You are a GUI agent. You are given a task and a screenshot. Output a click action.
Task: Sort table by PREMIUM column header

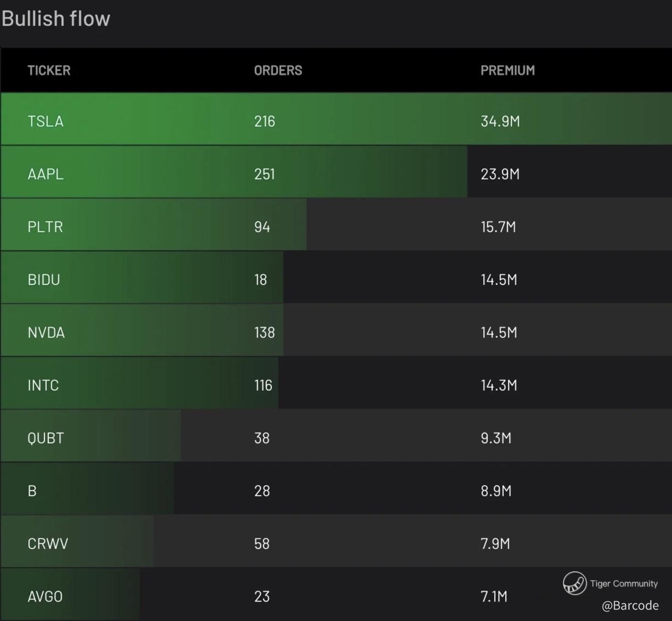[x=507, y=70]
